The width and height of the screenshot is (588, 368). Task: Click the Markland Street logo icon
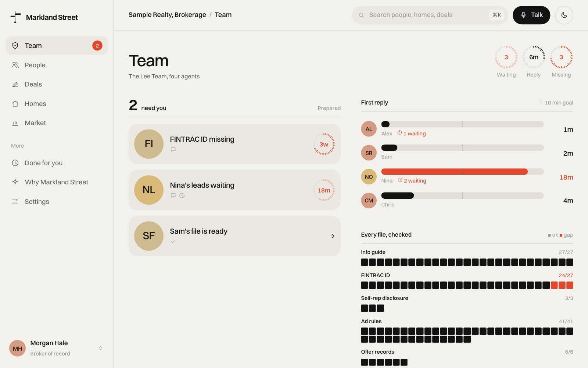coord(15,17)
